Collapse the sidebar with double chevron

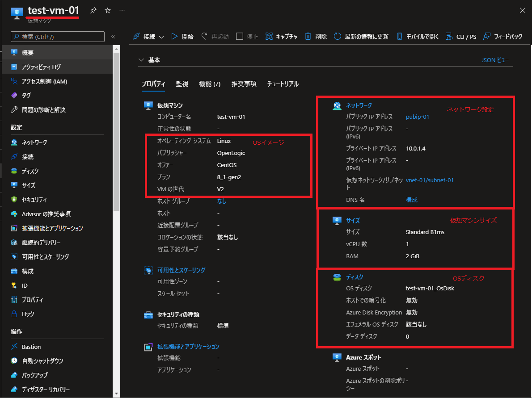113,37
